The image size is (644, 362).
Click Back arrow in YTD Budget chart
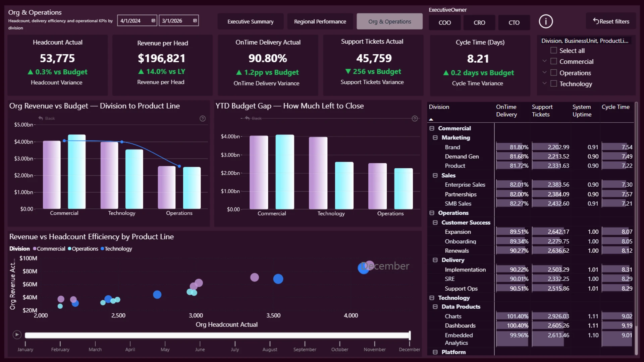point(248,118)
